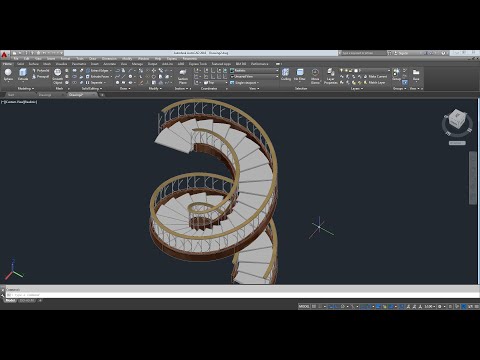Screen dimensions: 480x360
Task: Switch to the Parametric ribbon tab
Action: pyautogui.click(x=79, y=64)
